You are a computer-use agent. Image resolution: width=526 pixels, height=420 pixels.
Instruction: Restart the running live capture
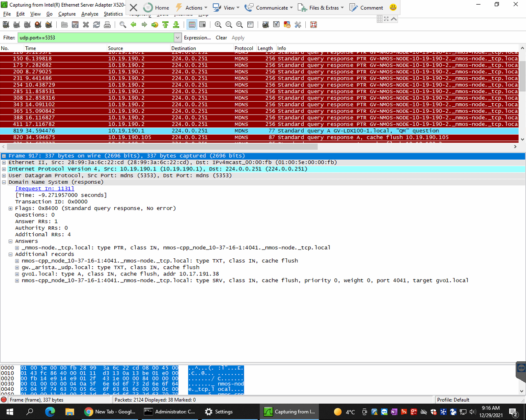point(48,25)
